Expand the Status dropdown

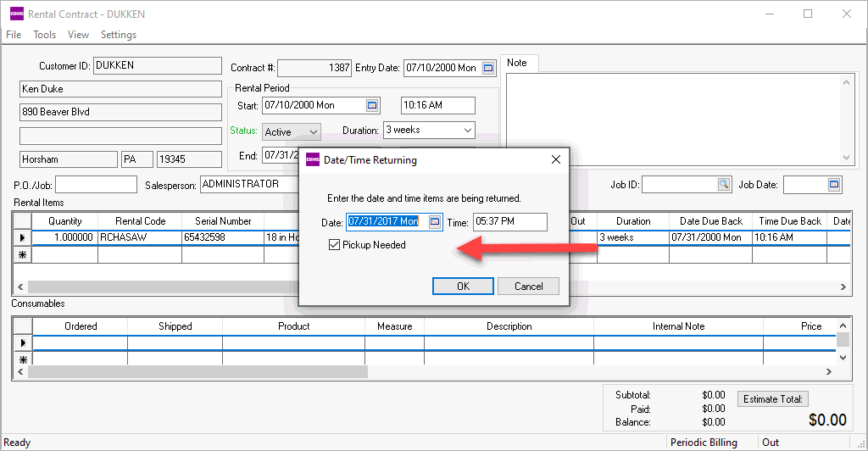pos(313,131)
